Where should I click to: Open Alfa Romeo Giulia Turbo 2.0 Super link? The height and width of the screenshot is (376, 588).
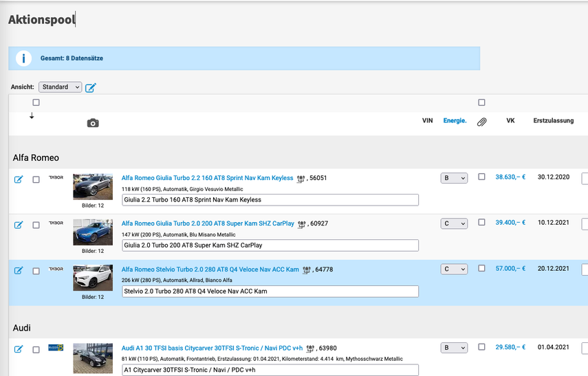point(208,223)
